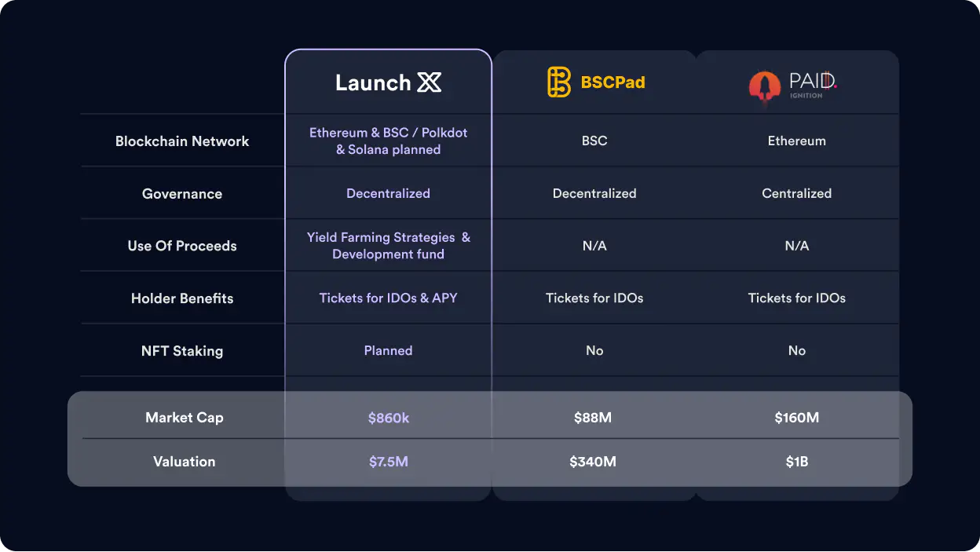Click Decentralized in the BSCPad column
The height and width of the screenshot is (552, 980).
point(594,193)
